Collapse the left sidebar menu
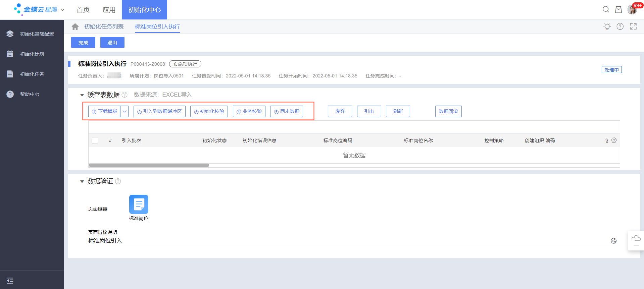The height and width of the screenshot is (289, 644). pos(10,281)
